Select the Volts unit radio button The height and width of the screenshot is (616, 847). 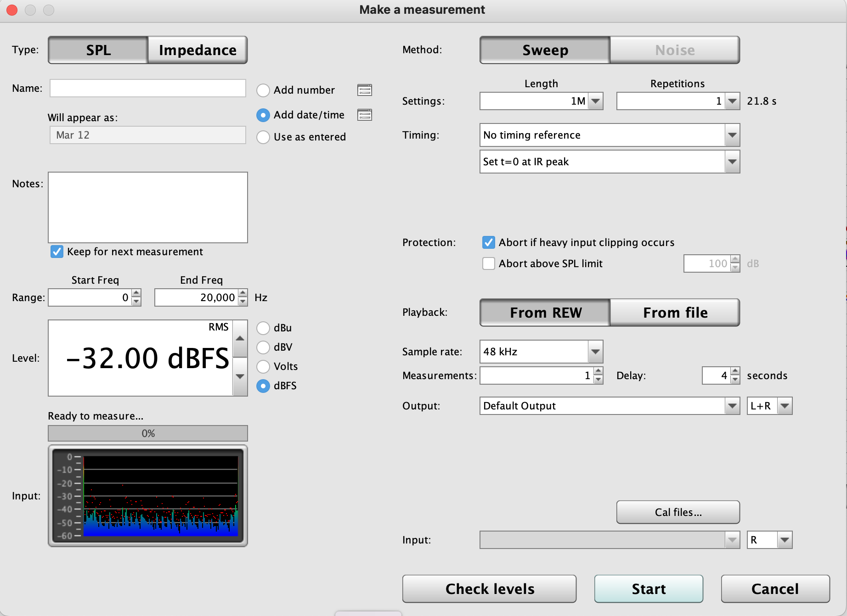pos(263,366)
